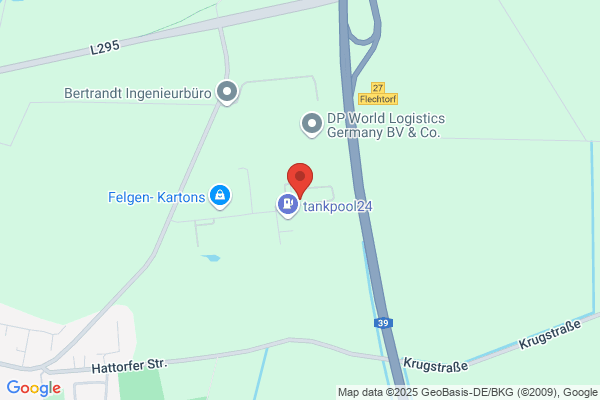Screen dimensions: 600x400
Task: Open the Felgen-Kartons shopping bag pin
Action: pyautogui.click(x=220, y=196)
